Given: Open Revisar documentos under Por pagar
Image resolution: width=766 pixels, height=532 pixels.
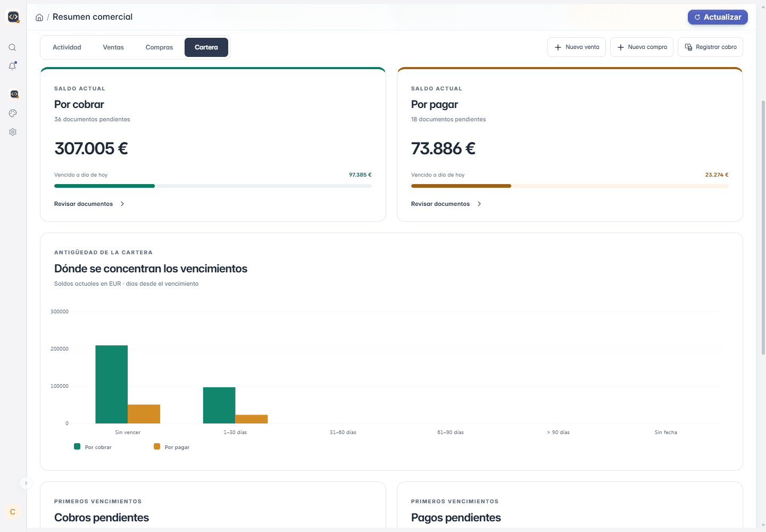Looking at the screenshot, I should pyautogui.click(x=446, y=204).
